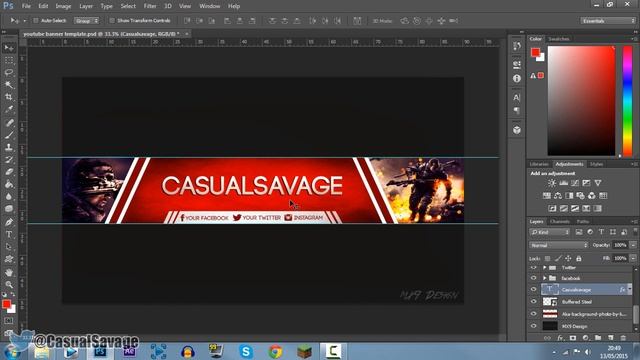Add a Color Balance adjustment

click(x=558, y=196)
